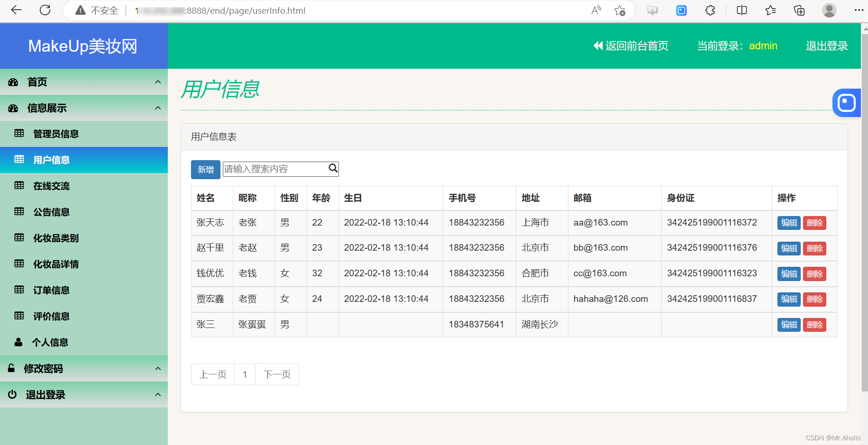The height and width of the screenshot is (445, 868).
Task: Click the dashboard icon beside 首页
Action: click(x=13, y=82)
